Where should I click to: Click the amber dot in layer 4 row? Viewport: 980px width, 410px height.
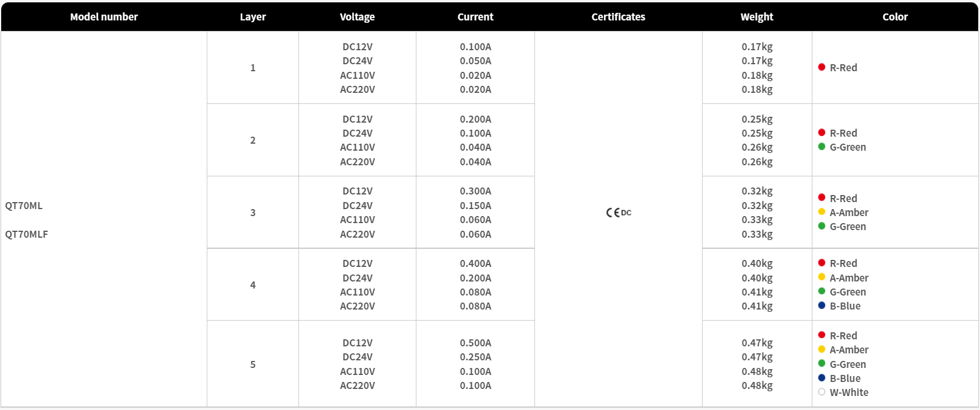822,277
